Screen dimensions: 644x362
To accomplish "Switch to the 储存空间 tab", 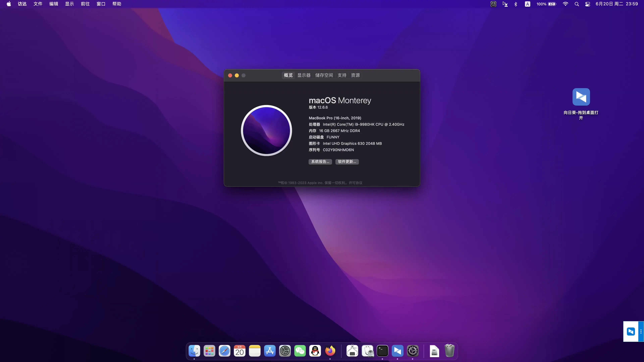I will (x=324, y=75).
